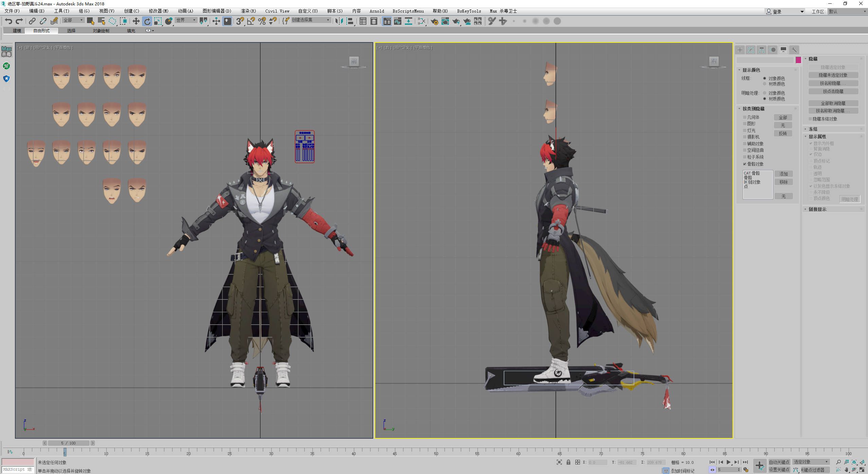
Task: Open the Curve Editor icon
Action: 398,21
